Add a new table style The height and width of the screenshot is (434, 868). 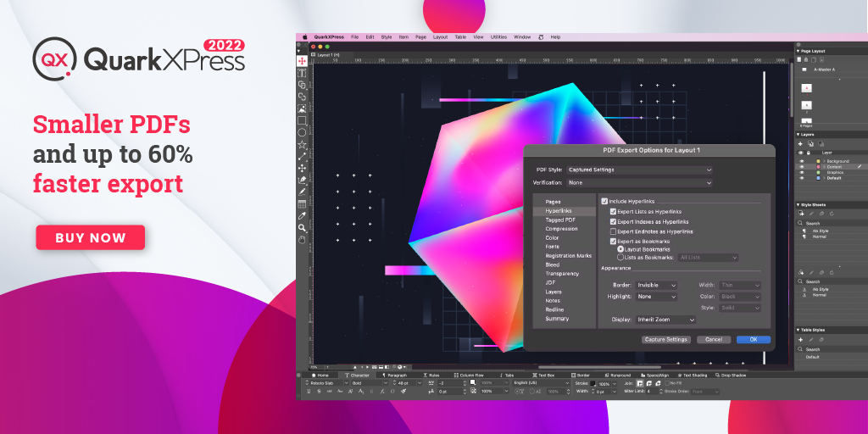tap(800, 339)
